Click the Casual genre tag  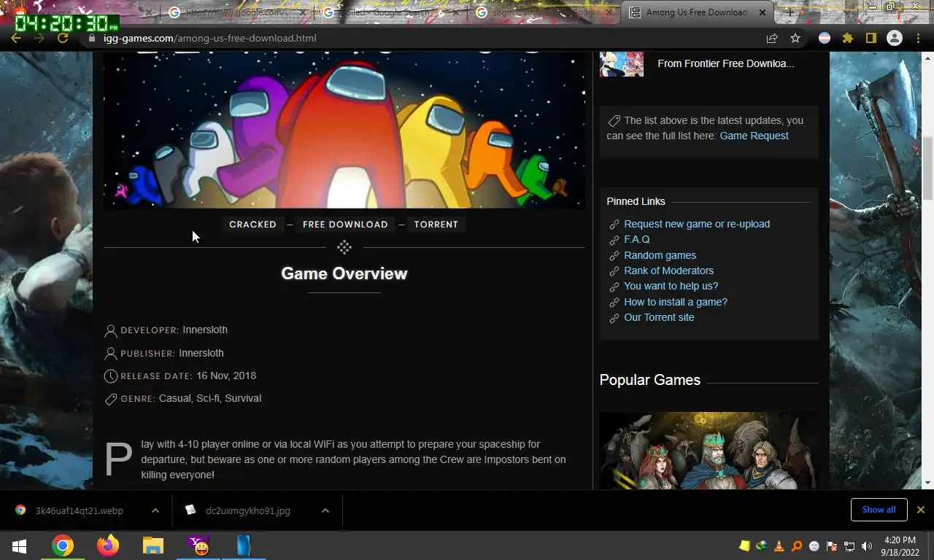[x=174, y=398]
